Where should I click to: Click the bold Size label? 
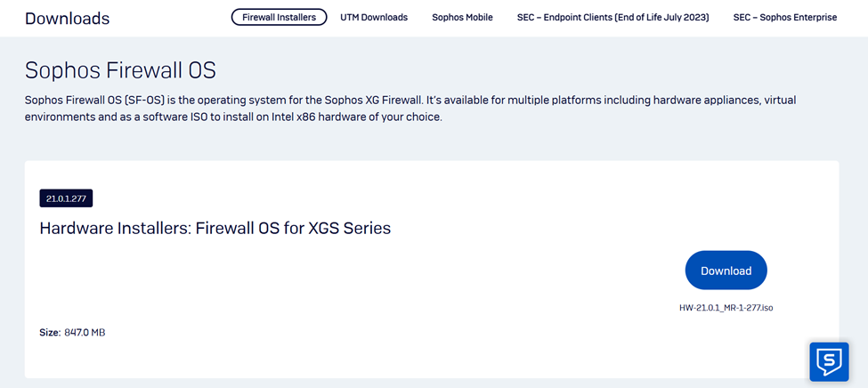click(x=49, y=333)
